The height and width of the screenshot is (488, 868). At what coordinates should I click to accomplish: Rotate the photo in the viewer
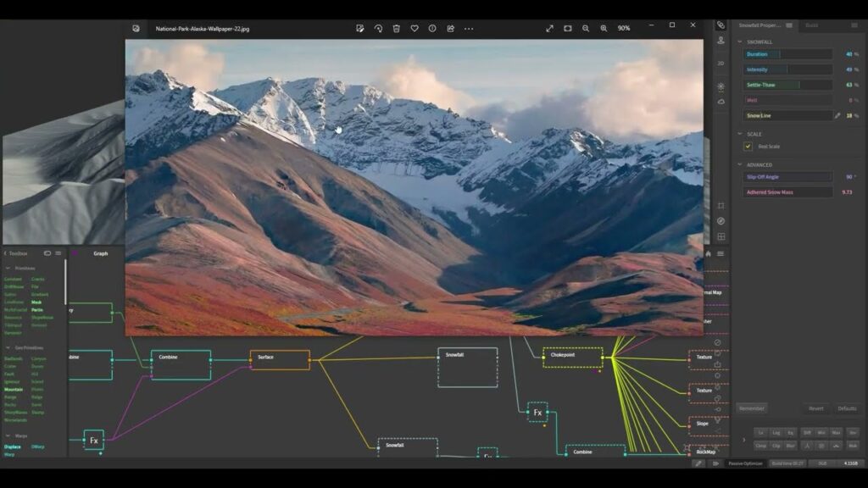(378, 28)
